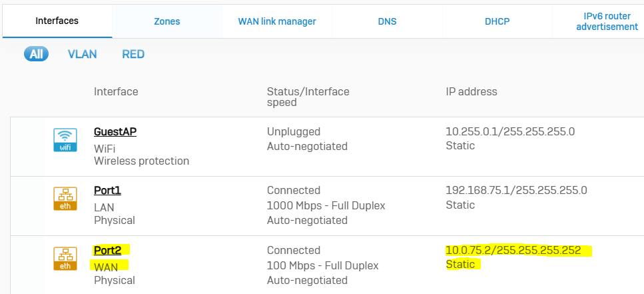The width and height of the screenshot is (644, 294).
Task: Switch to the Zones tab
Action: tap(167, 21)
